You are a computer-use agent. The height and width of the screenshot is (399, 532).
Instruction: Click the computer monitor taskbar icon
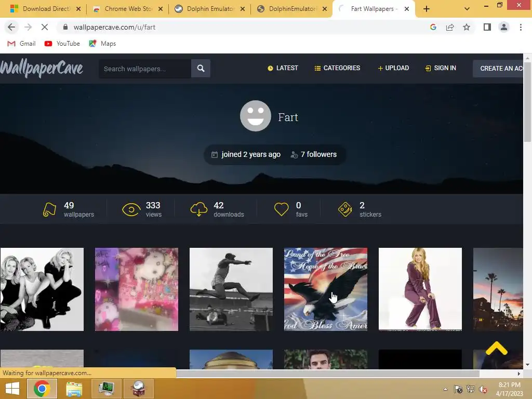[107, 389]
